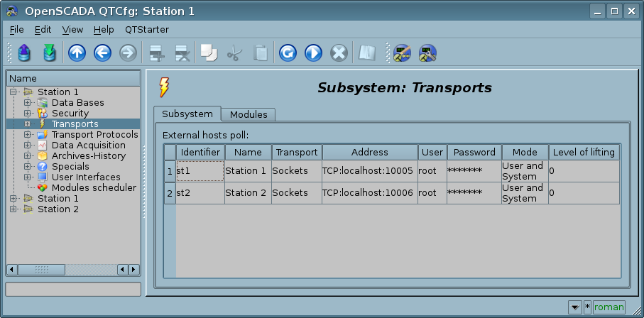The width and height of the screenshot is (644, 318).
Task: Expand the Data Bases tree node
Action: tap(28, 103)
